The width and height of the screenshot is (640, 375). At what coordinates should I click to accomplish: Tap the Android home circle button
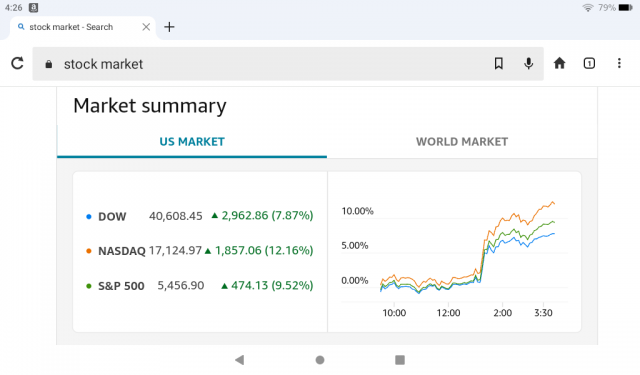pos(320,359)
